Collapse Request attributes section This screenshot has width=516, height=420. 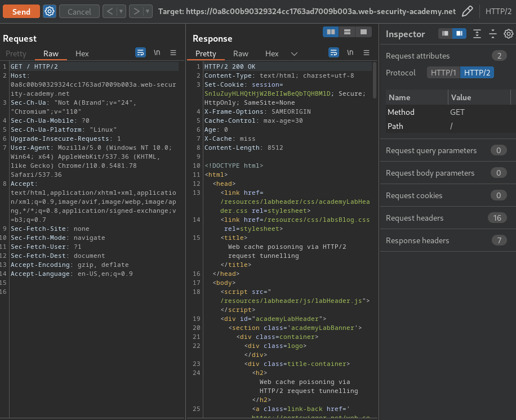coord(448,56)
